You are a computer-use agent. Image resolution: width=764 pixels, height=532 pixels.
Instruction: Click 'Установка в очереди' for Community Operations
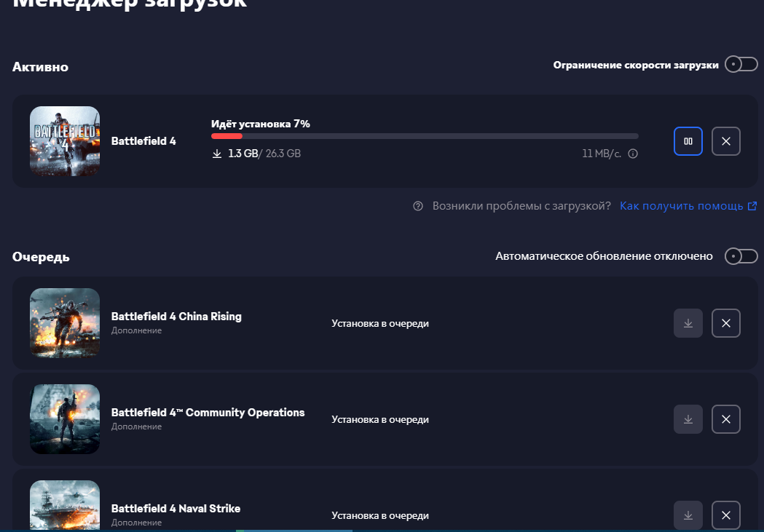[x=380, y=420]
